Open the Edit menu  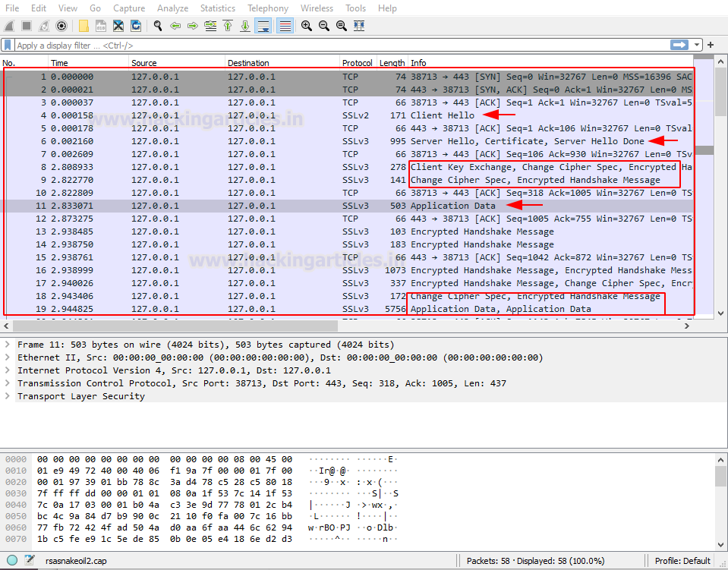click(39, 8)
